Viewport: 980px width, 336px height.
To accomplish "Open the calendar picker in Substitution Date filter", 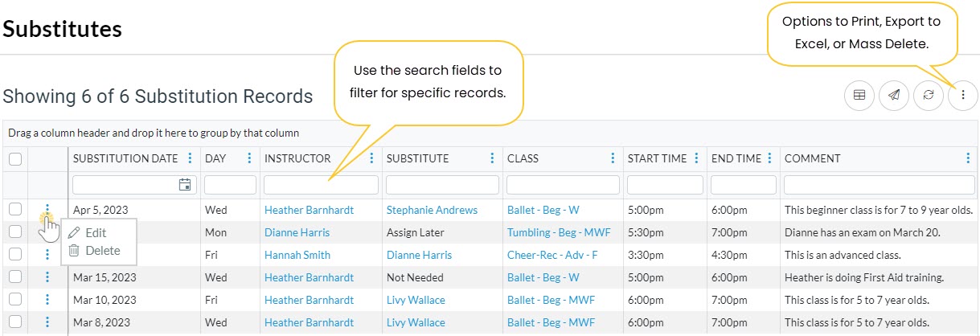I will (185, 185).
